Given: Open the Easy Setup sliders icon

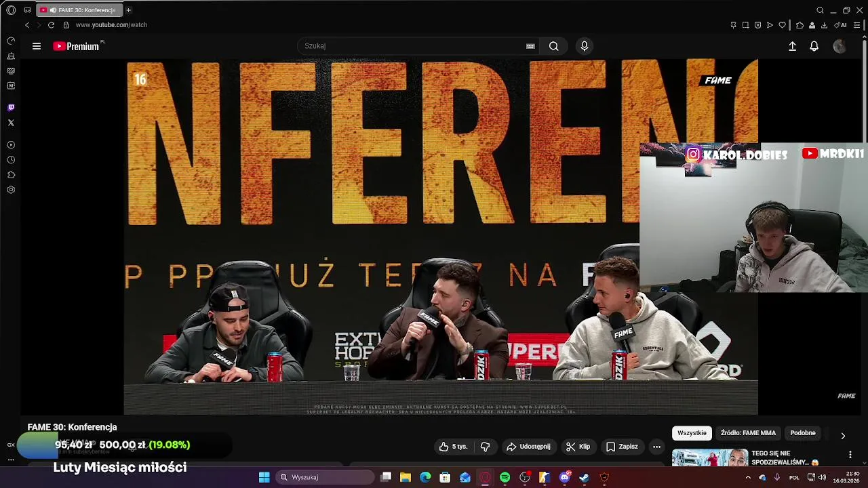Looking at the screenshot, I should [x=856, y=25].
